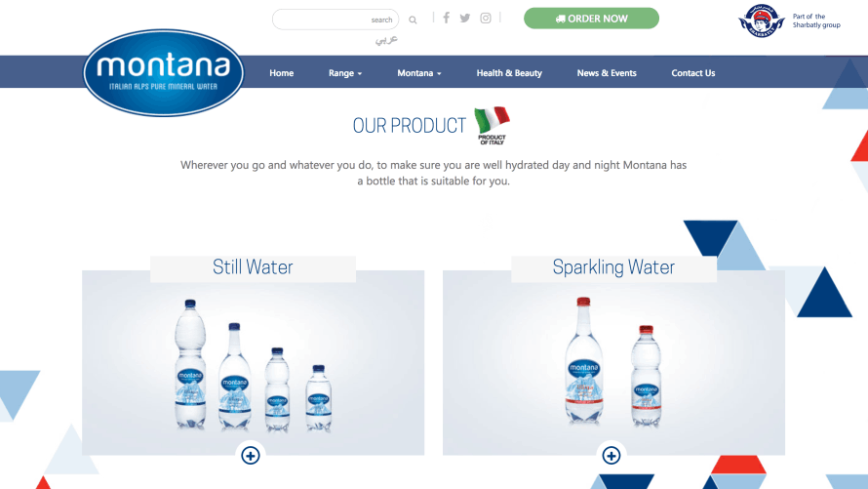Click the green ORDER NOW button
The width and height of the screenshot is (868, 489).
pos(591,19)
